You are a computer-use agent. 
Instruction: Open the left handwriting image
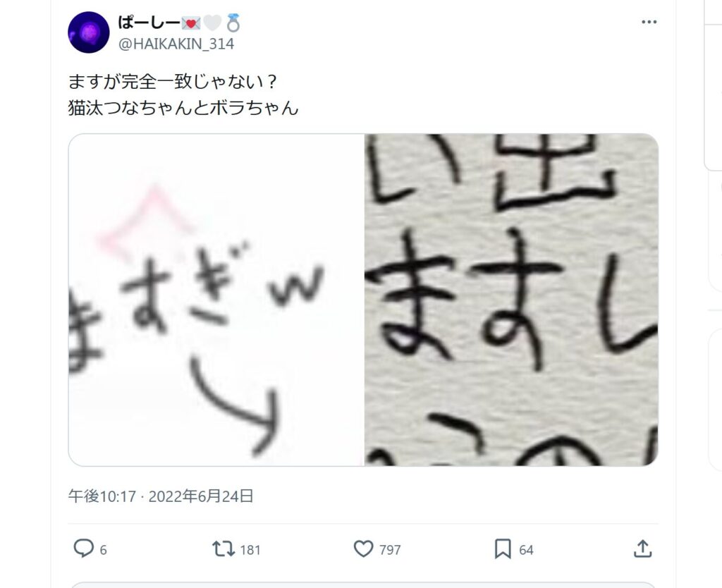coord(216,300)
